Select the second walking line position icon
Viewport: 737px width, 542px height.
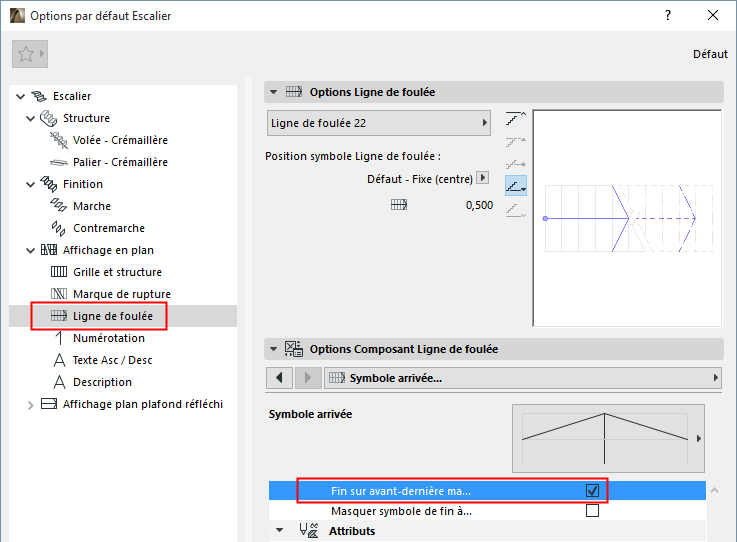[x=516, y=141]
